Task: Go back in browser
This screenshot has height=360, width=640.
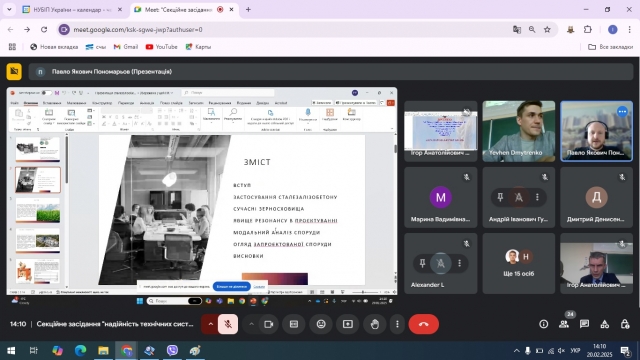Action: pos(11,29)
